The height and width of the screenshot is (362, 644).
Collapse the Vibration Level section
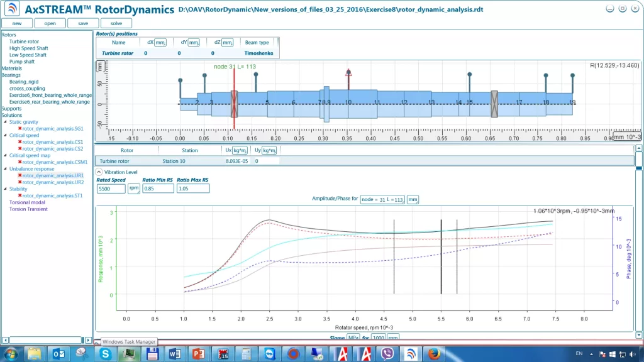pyautogui.click(x=99, y=172)
